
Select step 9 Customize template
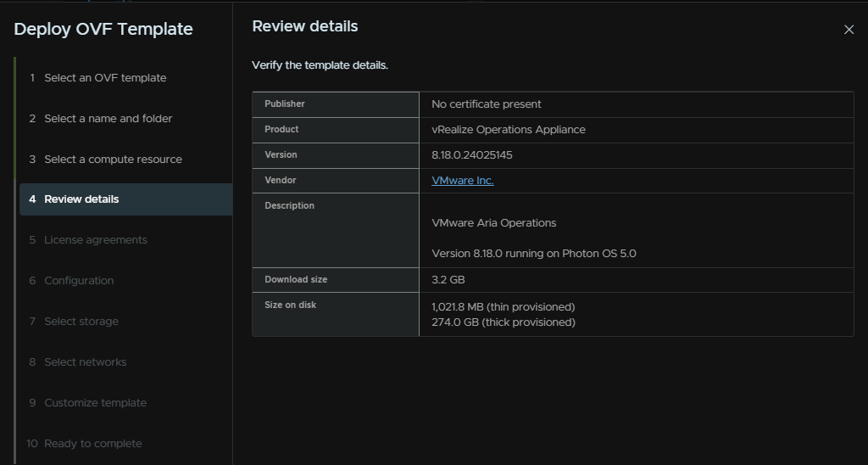[x=88, y=402]
